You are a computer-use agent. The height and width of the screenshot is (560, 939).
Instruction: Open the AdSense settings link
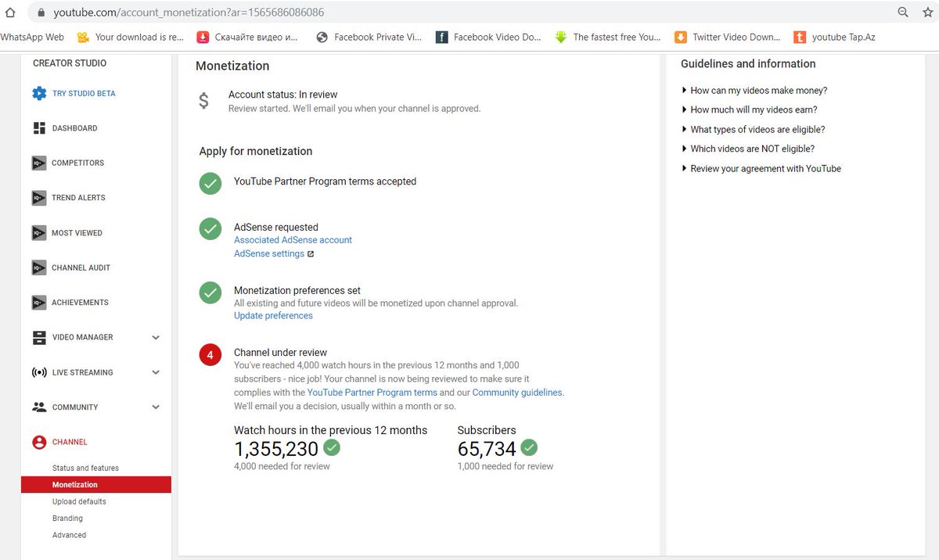tap(269, 254)
